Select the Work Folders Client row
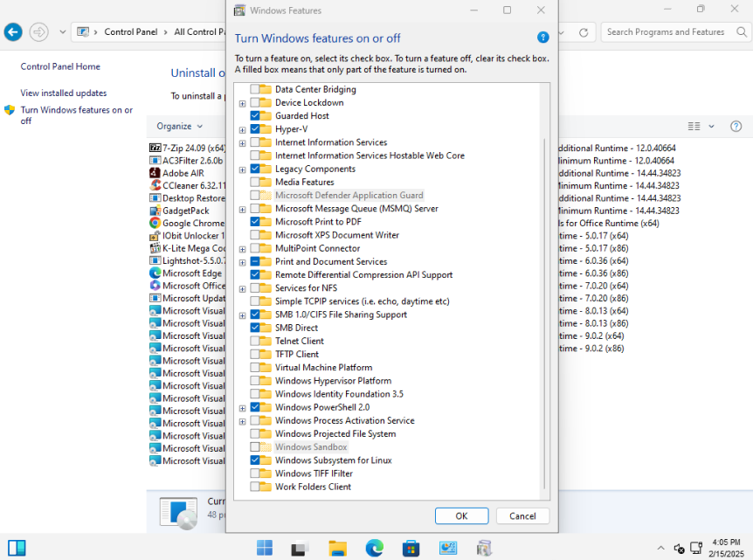Image resolution: width=753 pixels, height=560 pixels. tap(313, 487)
